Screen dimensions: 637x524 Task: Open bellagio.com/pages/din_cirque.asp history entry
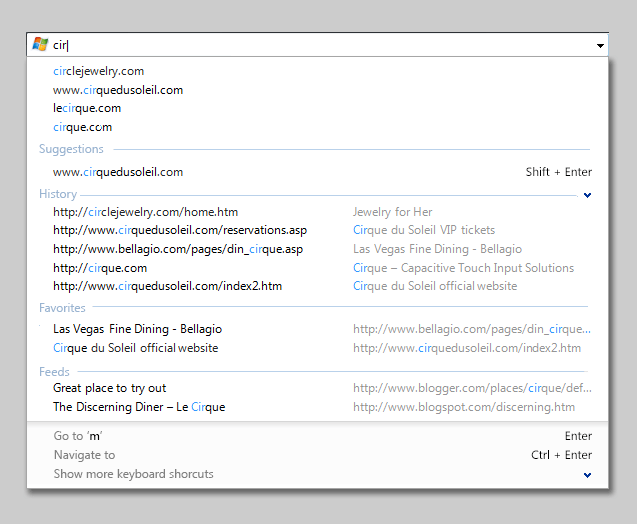[x=178, y=249]
